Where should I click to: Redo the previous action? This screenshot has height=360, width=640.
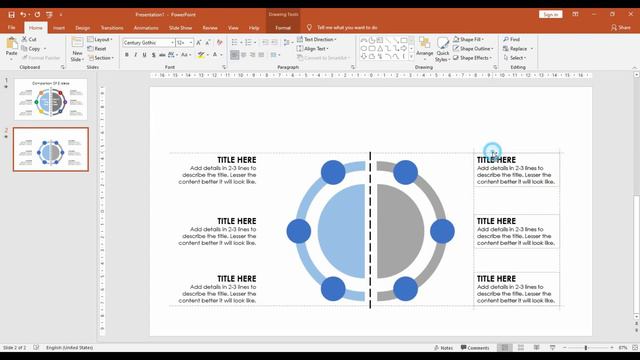click(37, 15)
